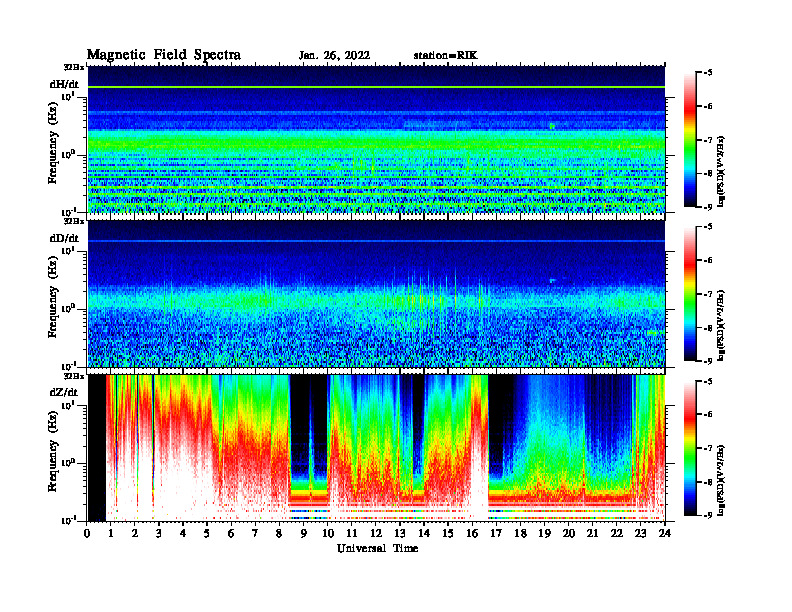Click hour "5" on the Universal Time axis
This screenshot has width=792, height=612.
(207, 534)
